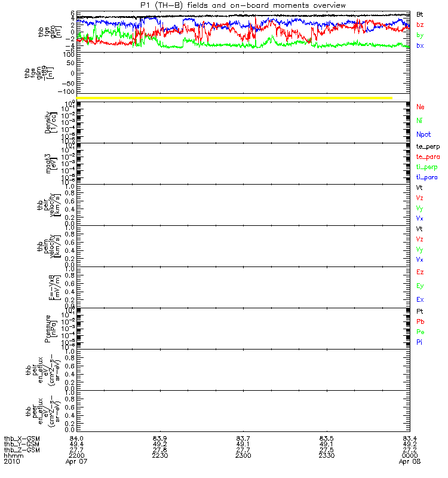Viewport: 448px width, 478px height.
Task: Click the X-GSM value 84.0
Action: coord(76,439)
